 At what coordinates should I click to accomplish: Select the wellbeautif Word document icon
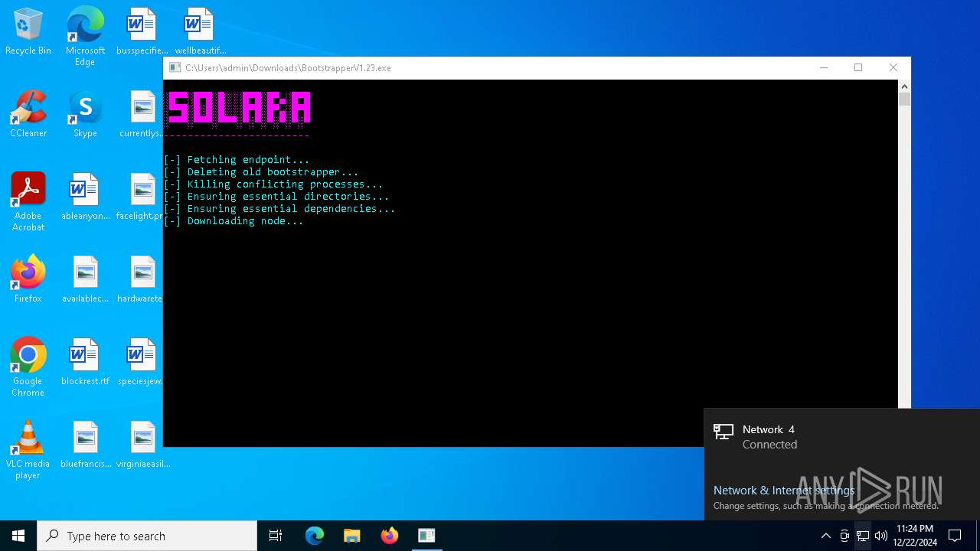coord(199,32)
